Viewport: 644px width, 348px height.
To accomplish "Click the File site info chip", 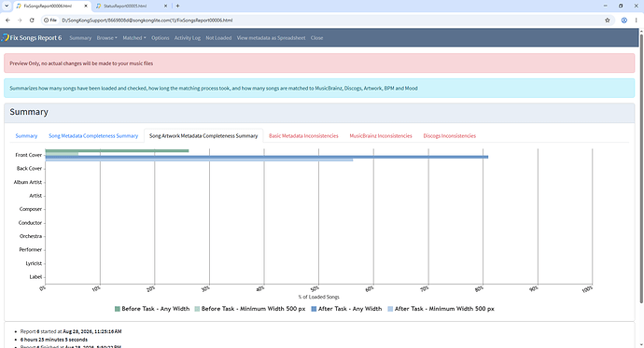I will 50,21.
